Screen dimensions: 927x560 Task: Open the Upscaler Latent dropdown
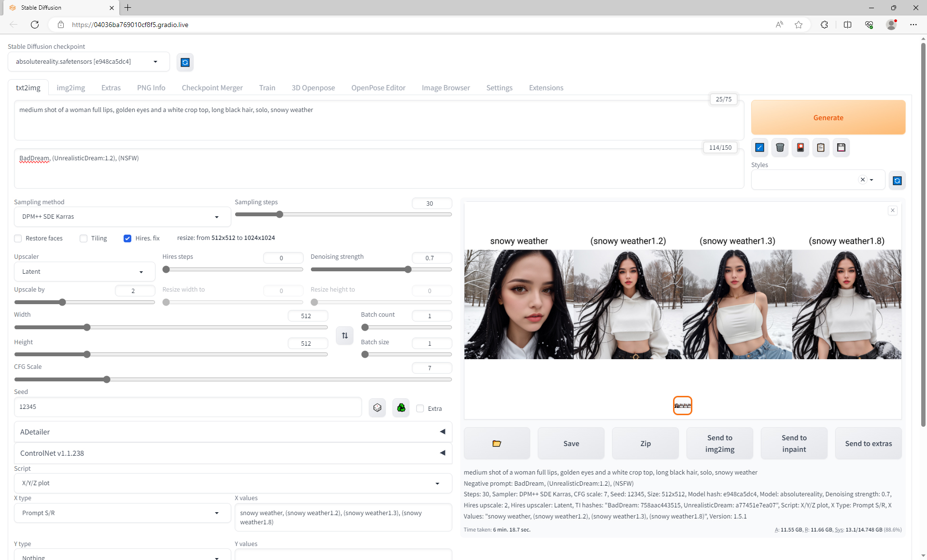[x=84, y=272]
